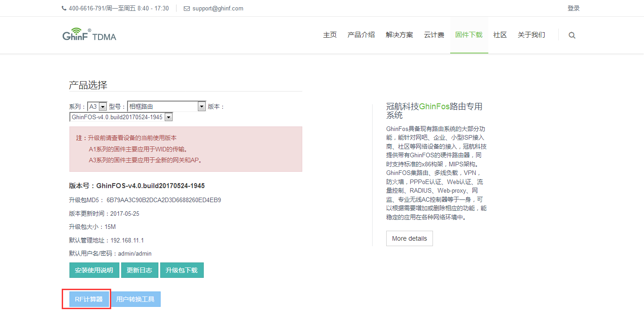Open 云计费 menu item
Viewport: 644px width, 325px height.
[x=434, y=35]
